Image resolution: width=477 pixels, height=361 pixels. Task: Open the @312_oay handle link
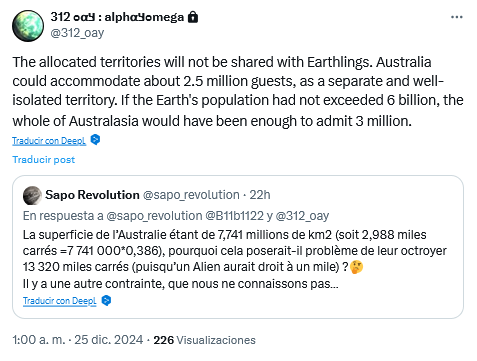coord(77,33)
